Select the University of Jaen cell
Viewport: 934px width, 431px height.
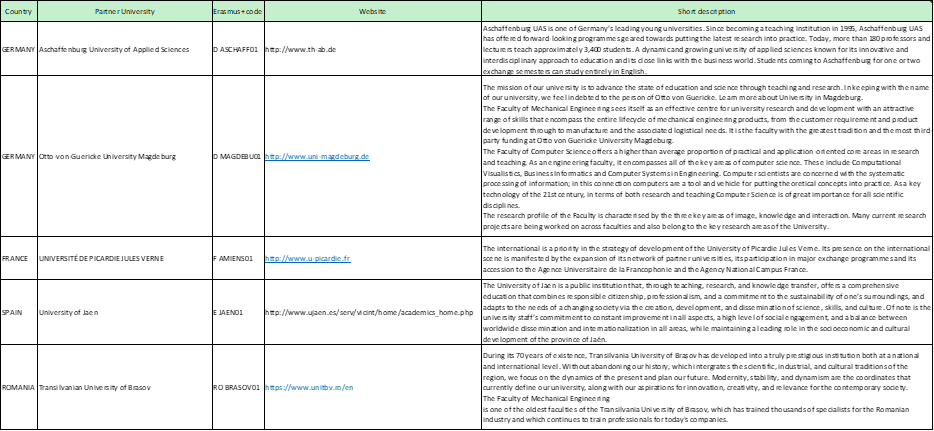click(x=124, y=312)
